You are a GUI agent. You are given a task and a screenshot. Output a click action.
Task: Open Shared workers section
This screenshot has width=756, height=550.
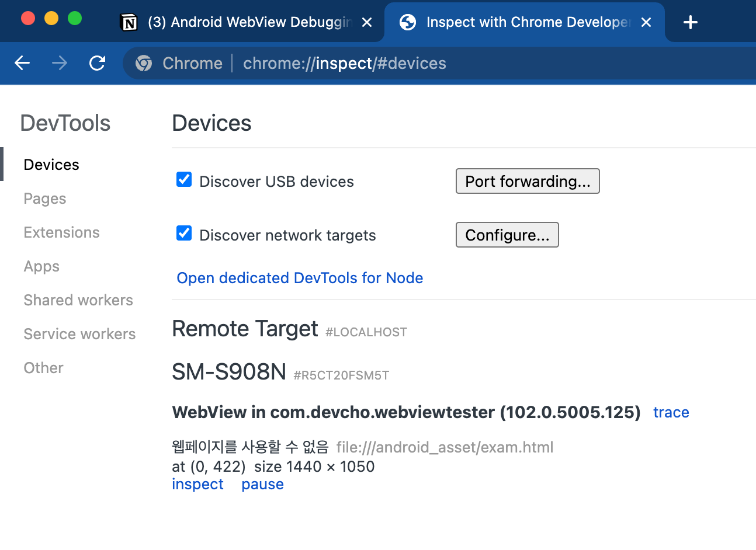coord(78,300)
